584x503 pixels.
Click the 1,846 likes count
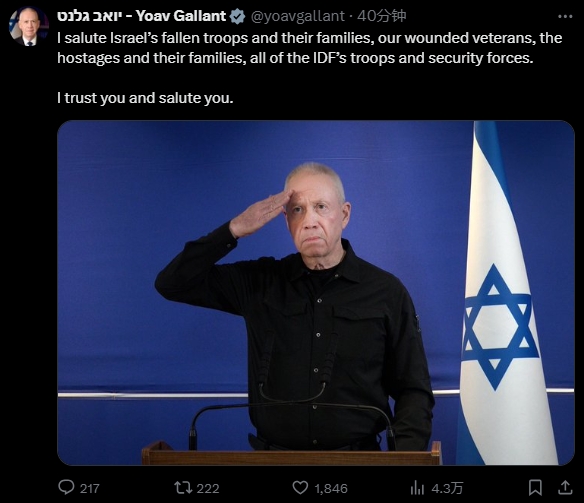331,488
